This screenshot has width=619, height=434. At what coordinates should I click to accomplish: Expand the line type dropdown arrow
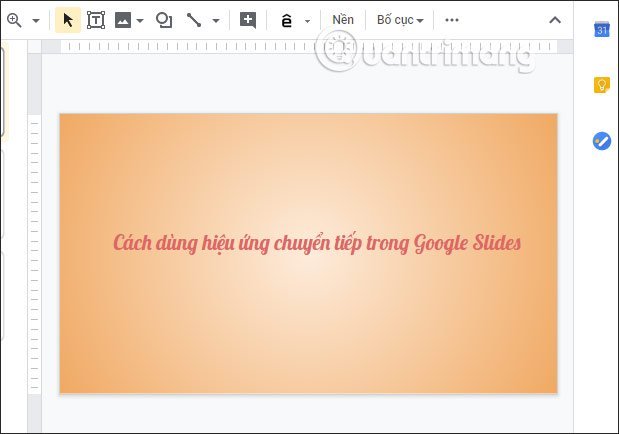click(212, 20)
